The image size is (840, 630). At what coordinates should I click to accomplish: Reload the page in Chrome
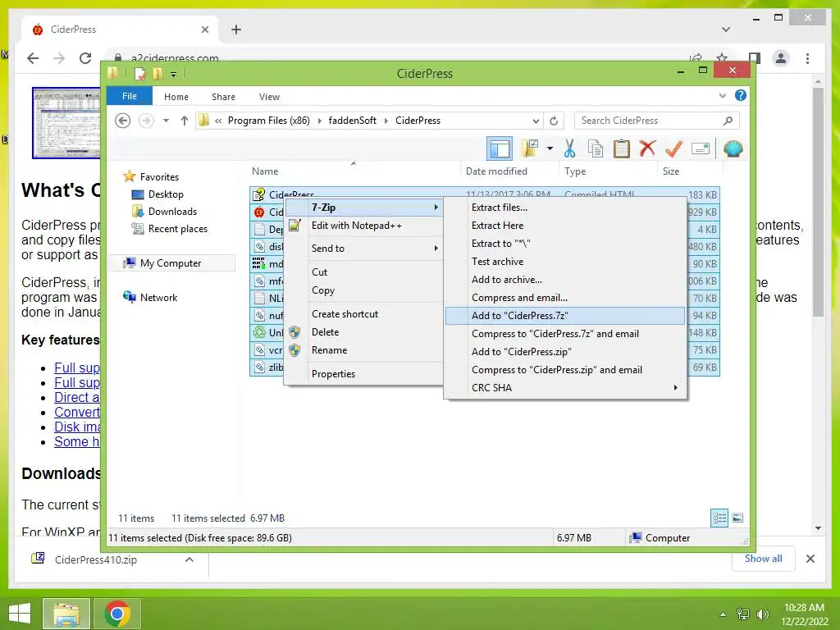point(85,58)
